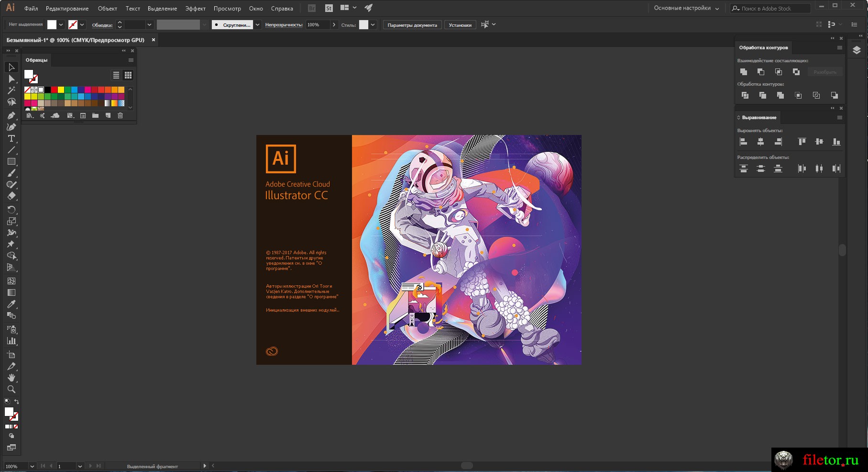Select the Symbol Sprayer tool

[x=11, y=329]
